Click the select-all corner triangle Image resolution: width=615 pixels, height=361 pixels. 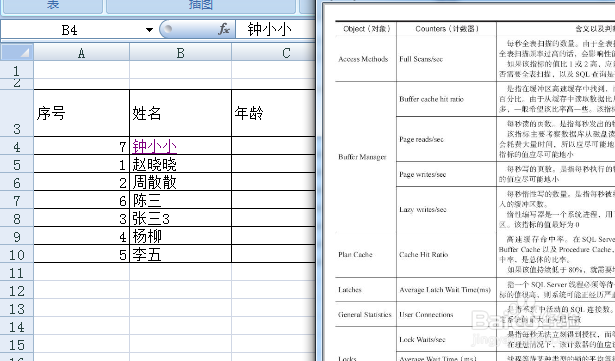pos(17,52)
